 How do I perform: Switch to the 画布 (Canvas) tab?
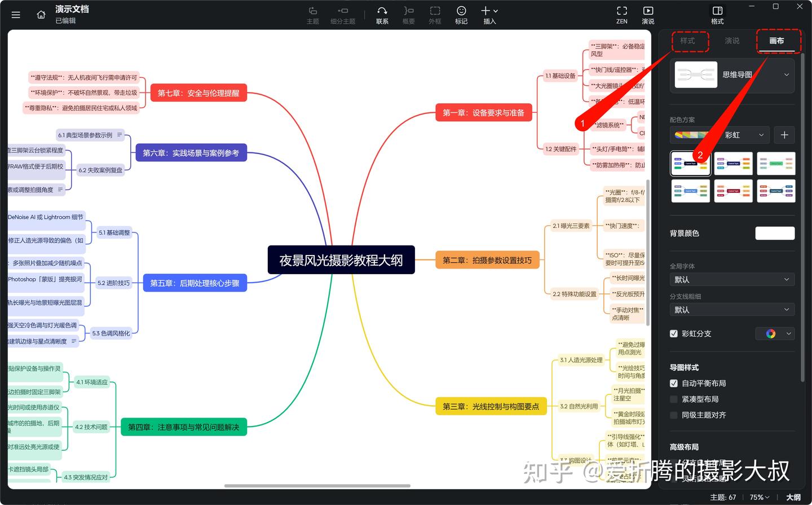click(x=776, y=41)
